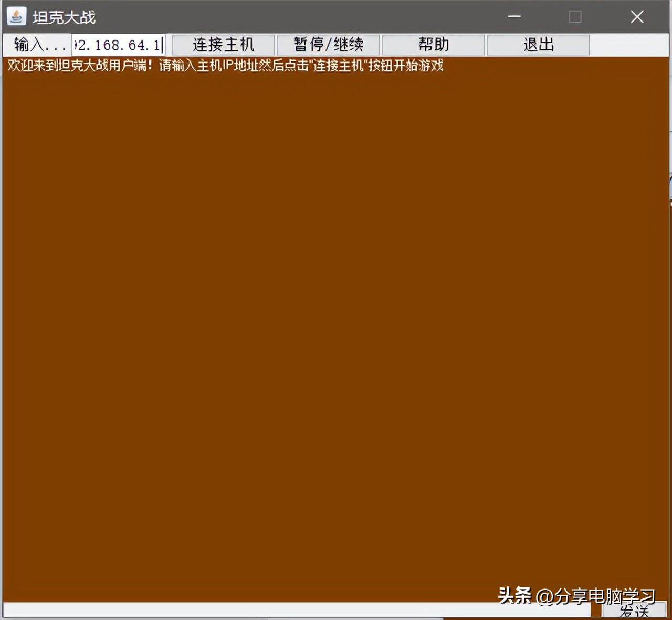
Task: Open the 帮助 button
Action: point(434,45)
